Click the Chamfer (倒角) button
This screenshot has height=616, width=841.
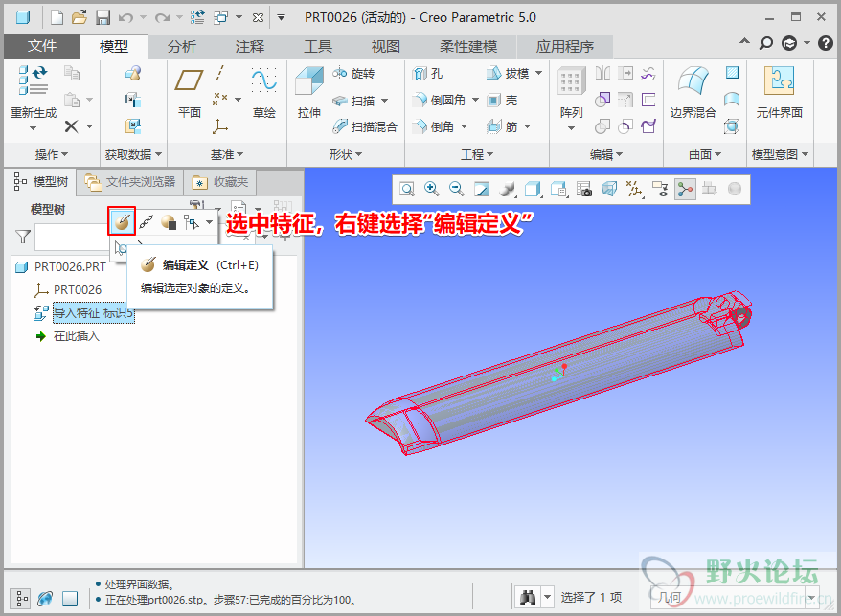[433, 126]
